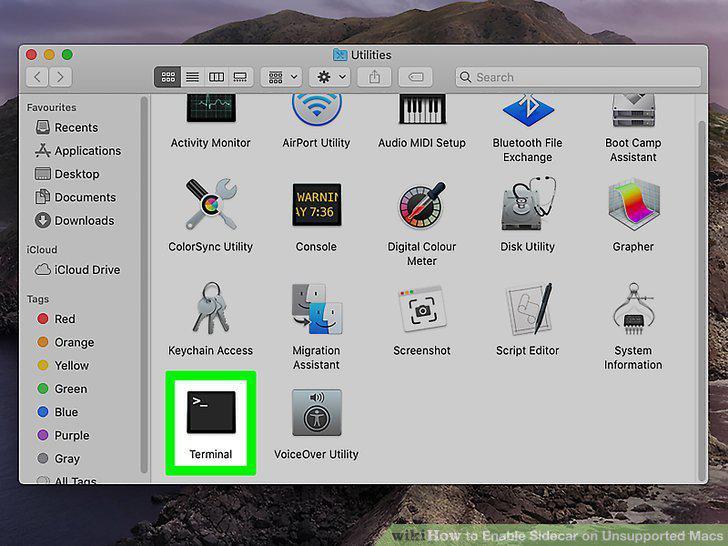
Task: Minimize the Finder window with yellow button
Action: click(x=49, y=55)
